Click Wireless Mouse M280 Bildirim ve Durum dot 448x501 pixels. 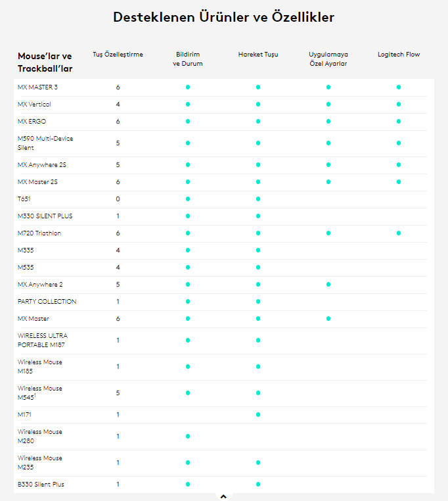(188, 436)
